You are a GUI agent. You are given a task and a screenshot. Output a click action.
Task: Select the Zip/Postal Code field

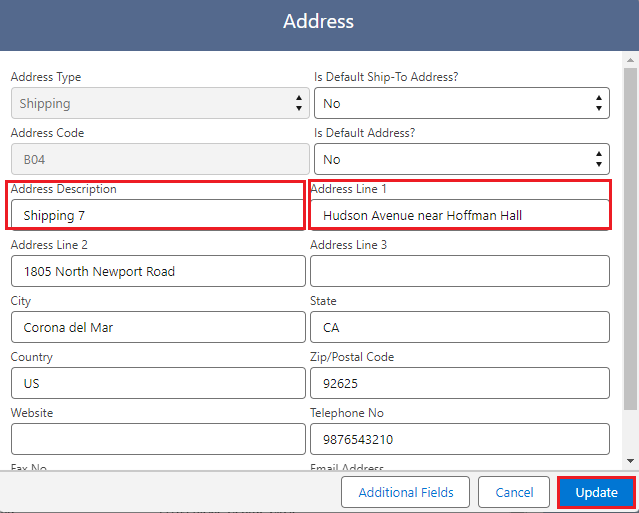460,383
